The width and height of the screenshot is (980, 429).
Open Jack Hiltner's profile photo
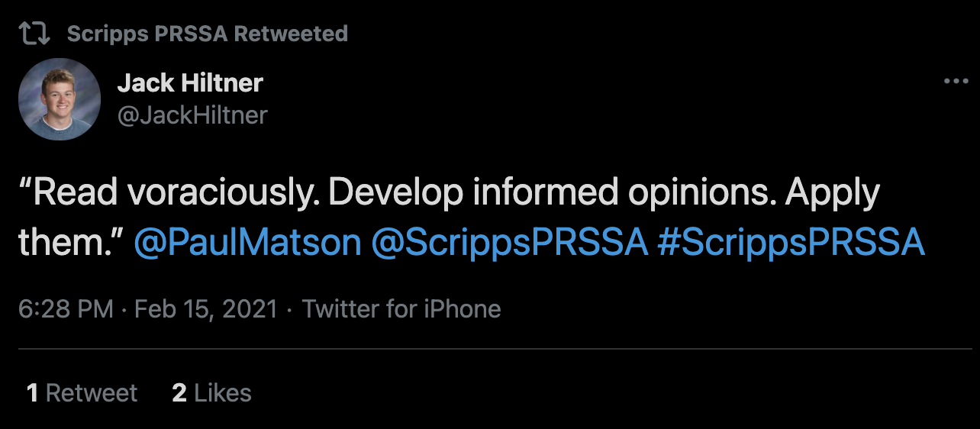coord(60,99)
